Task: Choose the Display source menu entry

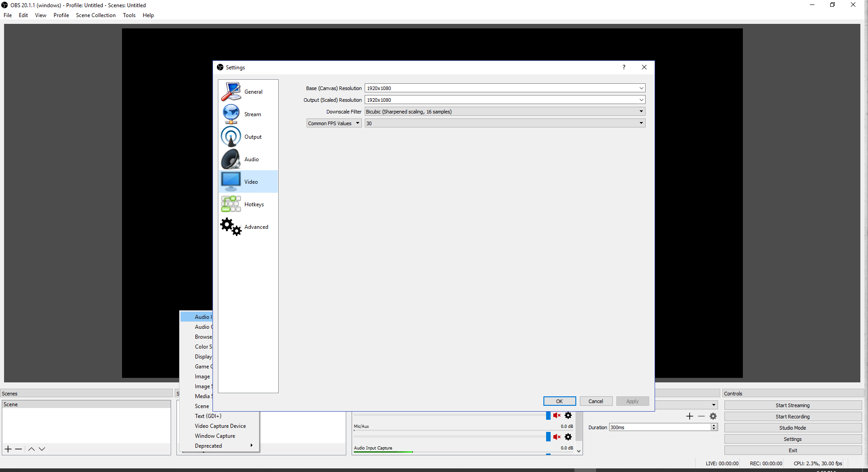Action: (197, 357)
